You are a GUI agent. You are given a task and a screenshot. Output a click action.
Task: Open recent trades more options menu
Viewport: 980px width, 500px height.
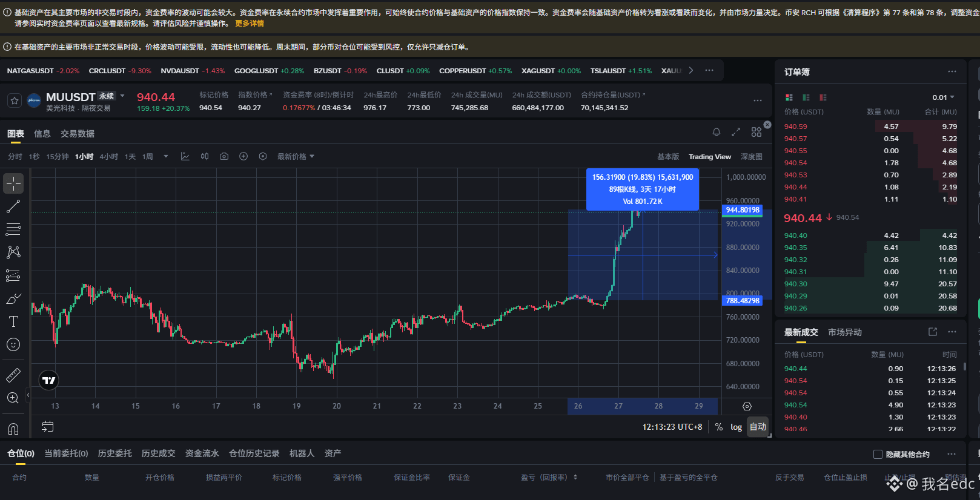pyautogui.click(x=952, y=332)
